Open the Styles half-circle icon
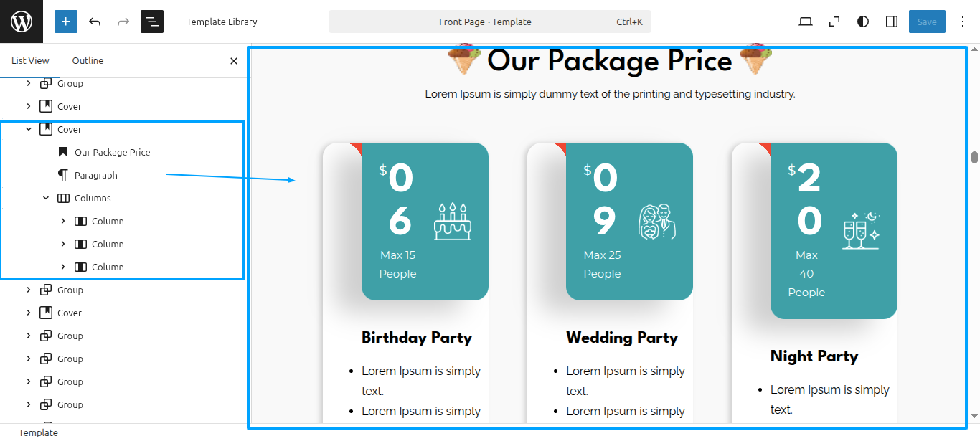The height and width of the screenshot is (441, 980). [x=863, y=22]
